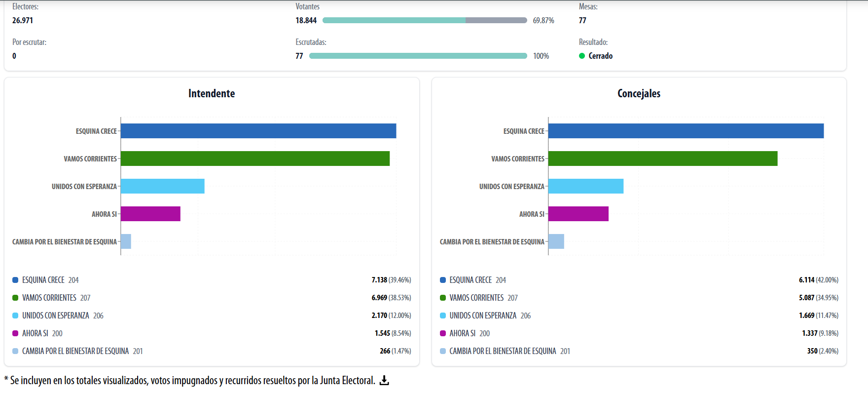Click the small CAMBIA POR EL BIENESTAR bar in Concejales
The width and height of the screenshot is (868, 396).
pyautogui.click(x=556, y=241)
